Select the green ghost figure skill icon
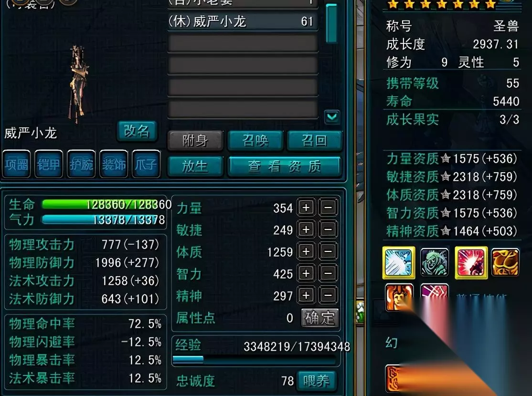 pyautogui.click(x=435, y=262)
